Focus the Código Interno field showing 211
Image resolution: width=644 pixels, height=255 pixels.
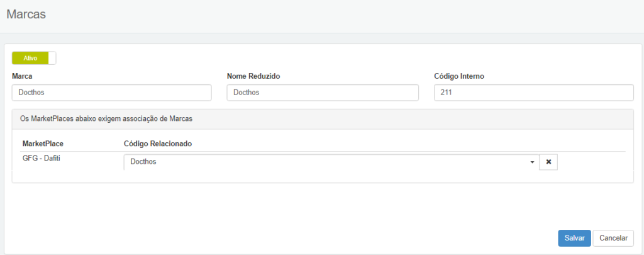tap(533, 93)
